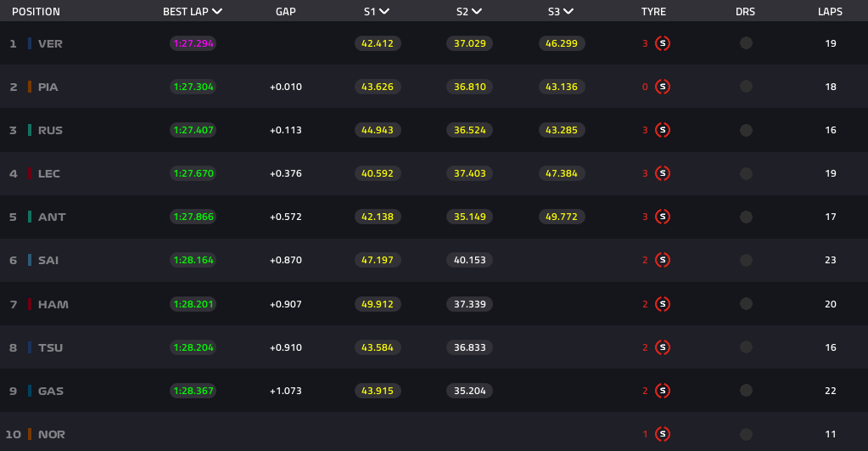868x451 pixels.
Task: Expand the S1 sector dropdown
Action: [x=385, y=12]
